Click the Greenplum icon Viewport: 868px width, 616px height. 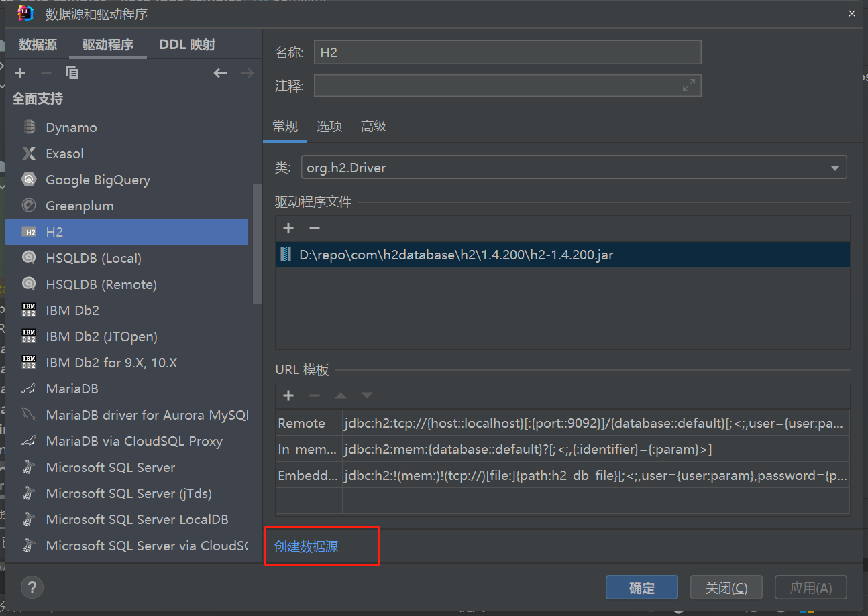29,206
